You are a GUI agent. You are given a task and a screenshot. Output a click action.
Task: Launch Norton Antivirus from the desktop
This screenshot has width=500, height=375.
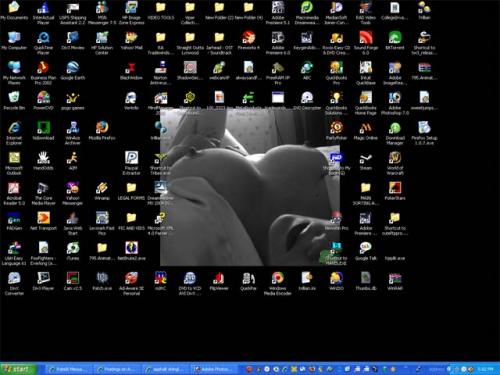[x=161, y=73]
